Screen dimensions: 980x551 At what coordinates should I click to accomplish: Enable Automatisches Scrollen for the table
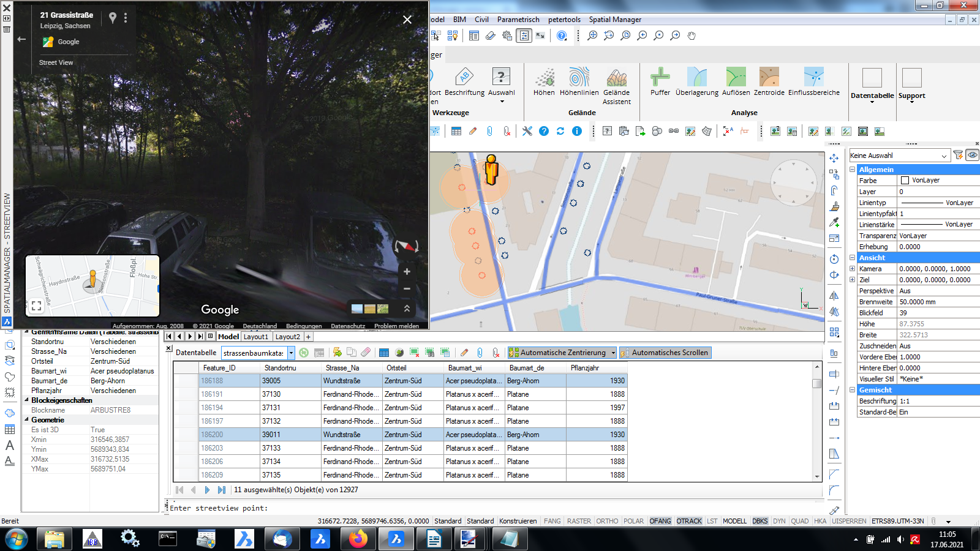coord(666,353)
